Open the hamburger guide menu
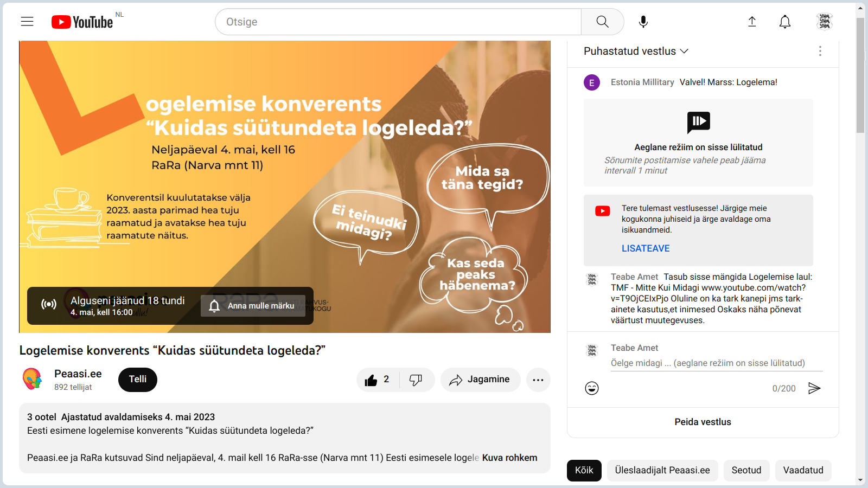Image resolution: width=868 pixels, height=488 pixels. 27,22
